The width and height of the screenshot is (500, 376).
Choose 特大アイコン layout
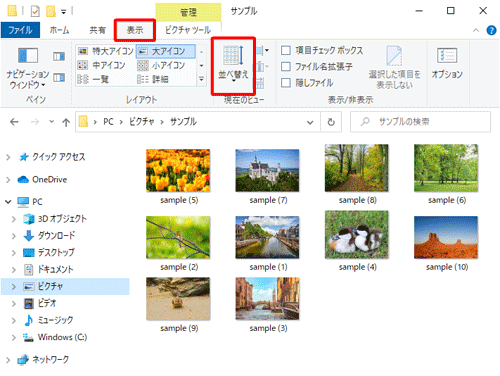coord(105,51)
